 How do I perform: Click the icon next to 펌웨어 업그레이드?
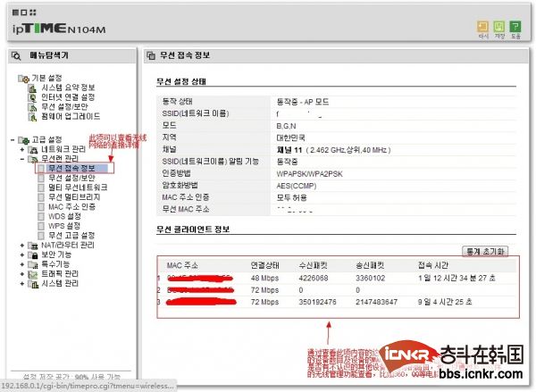click(32, 117)
